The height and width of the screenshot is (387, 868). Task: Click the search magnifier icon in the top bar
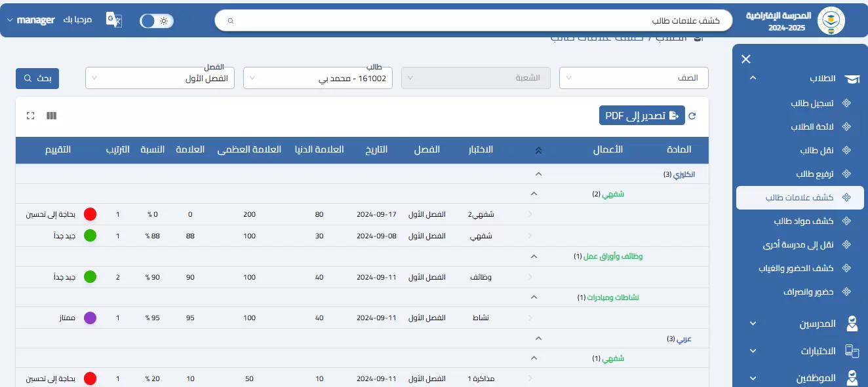point(230,21)
